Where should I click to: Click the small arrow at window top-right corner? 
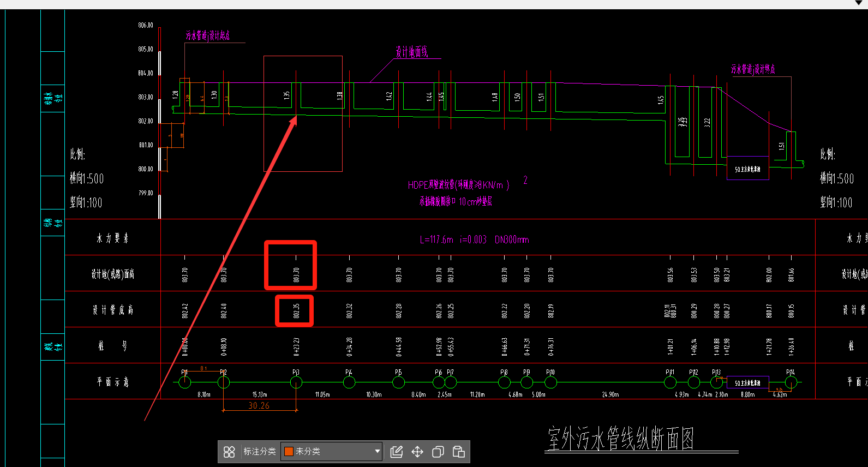coord(859,3)
